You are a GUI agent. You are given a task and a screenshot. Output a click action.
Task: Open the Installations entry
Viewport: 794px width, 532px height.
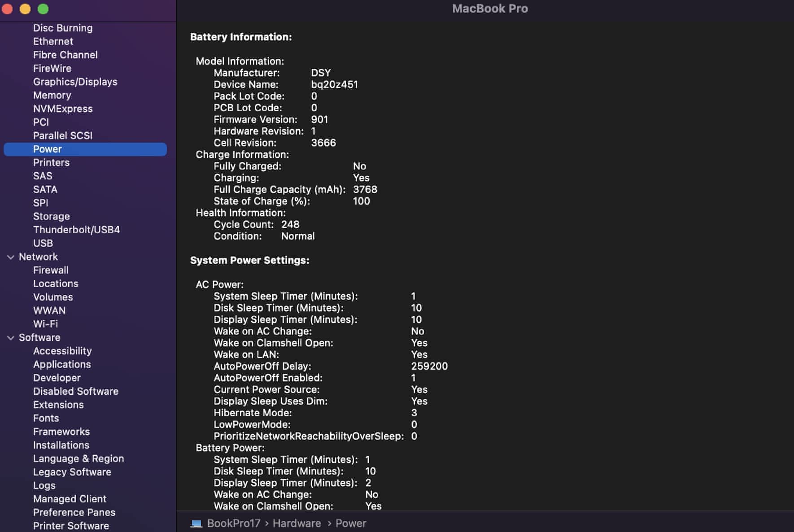[61, 445]
